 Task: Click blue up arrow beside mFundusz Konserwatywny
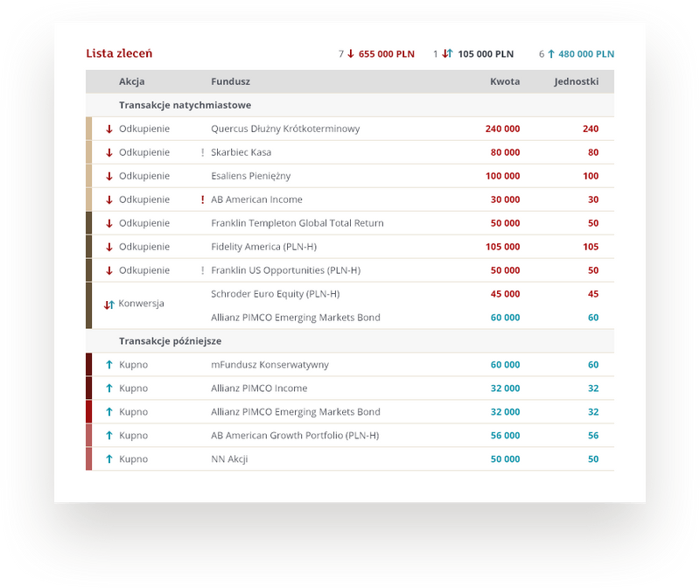(x=109, y=365)
